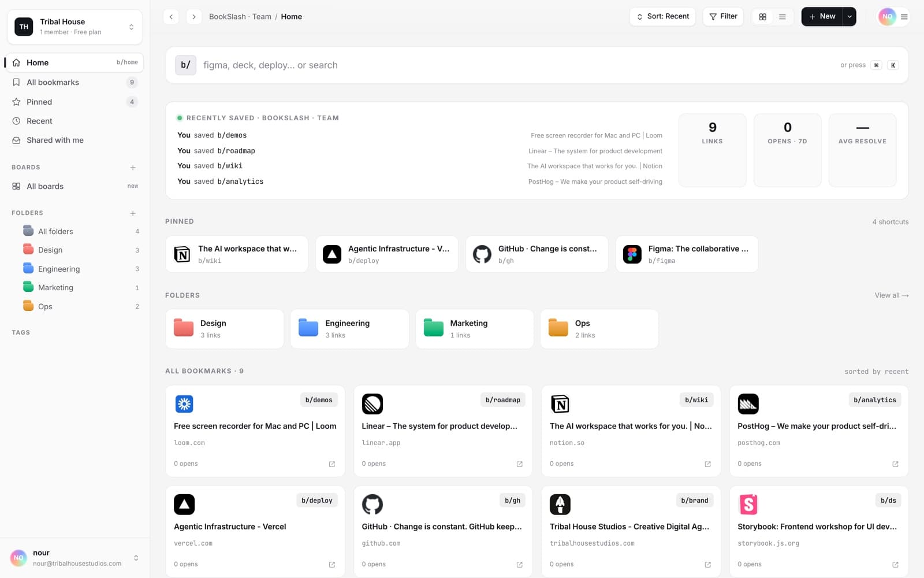Select Home in the sidebar
Screen dimensions: 924x578
(x=74, y=62)
